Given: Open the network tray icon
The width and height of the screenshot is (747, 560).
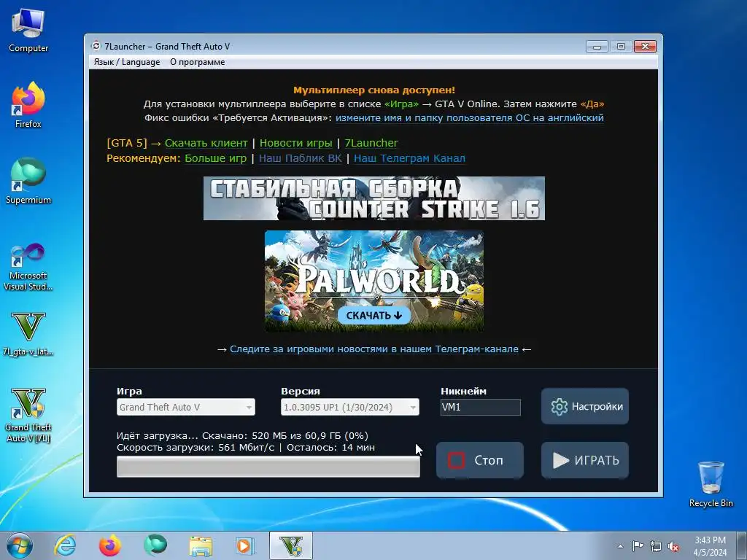Looking at the screenshot, I should tap(656, 546).
